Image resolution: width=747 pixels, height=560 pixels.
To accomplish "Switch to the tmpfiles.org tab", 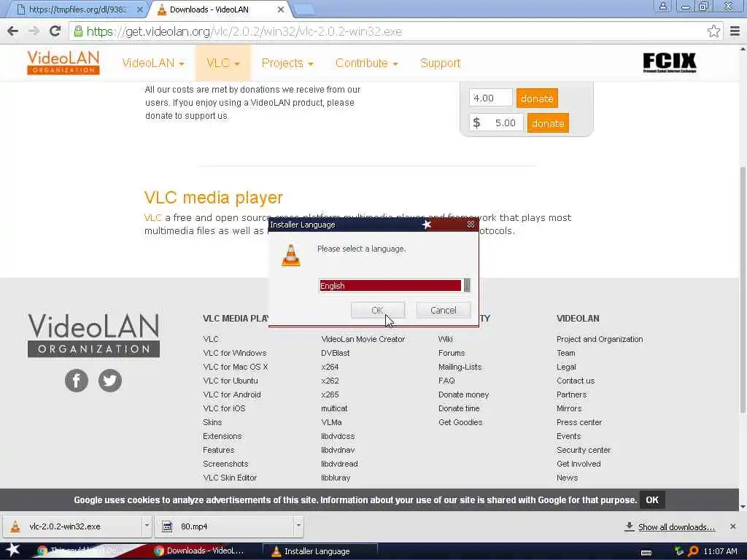I will (x=76, y=9).
